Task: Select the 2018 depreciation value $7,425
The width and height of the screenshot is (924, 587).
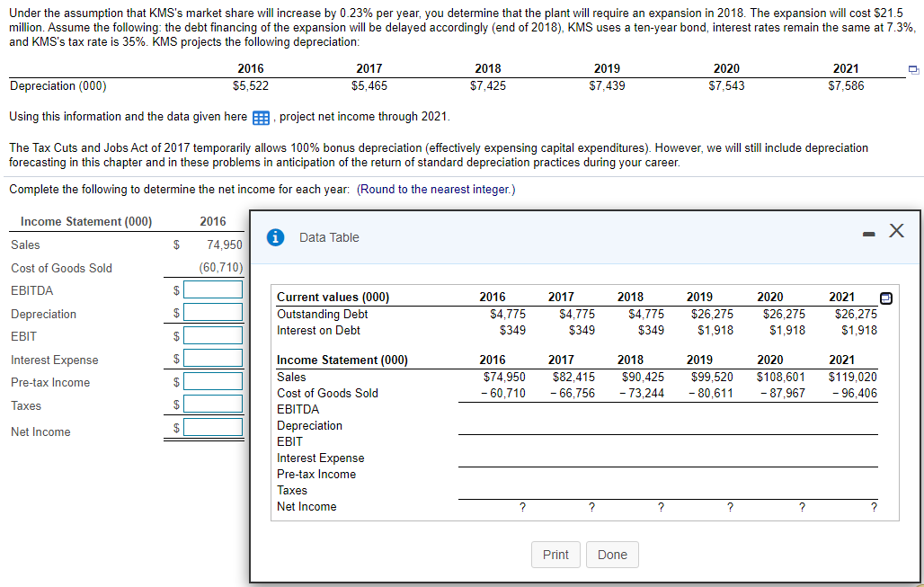Action: (487, 86)
